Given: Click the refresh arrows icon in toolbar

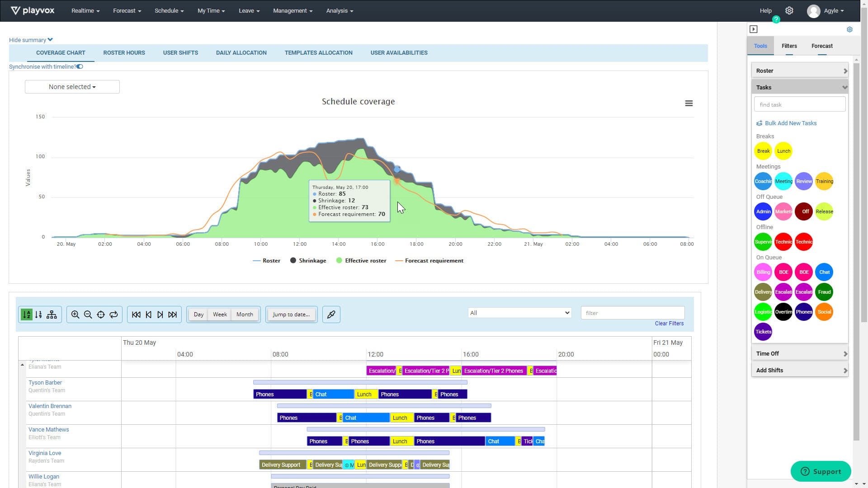Looking at the screenshot, I should [x=113, y=314].
